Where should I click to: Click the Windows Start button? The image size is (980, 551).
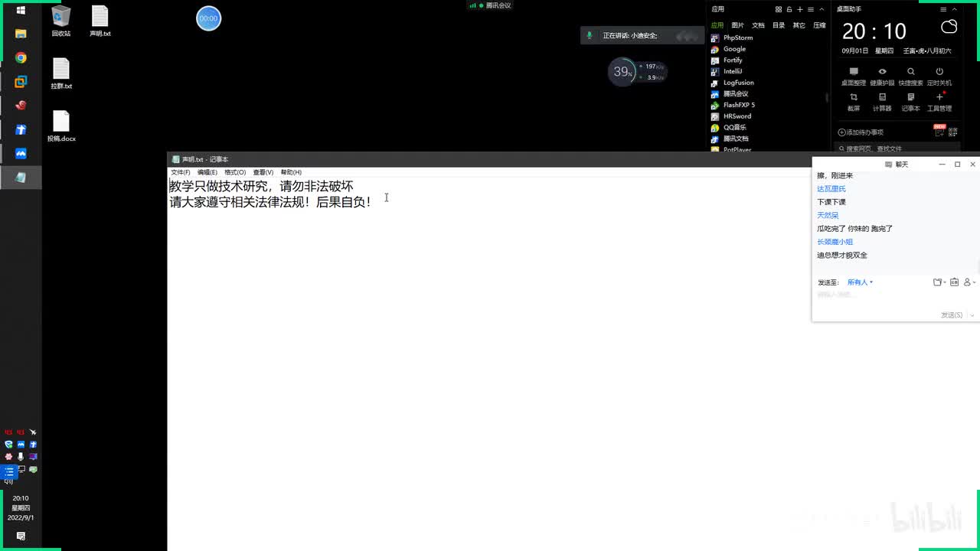[x=21, y=10]
